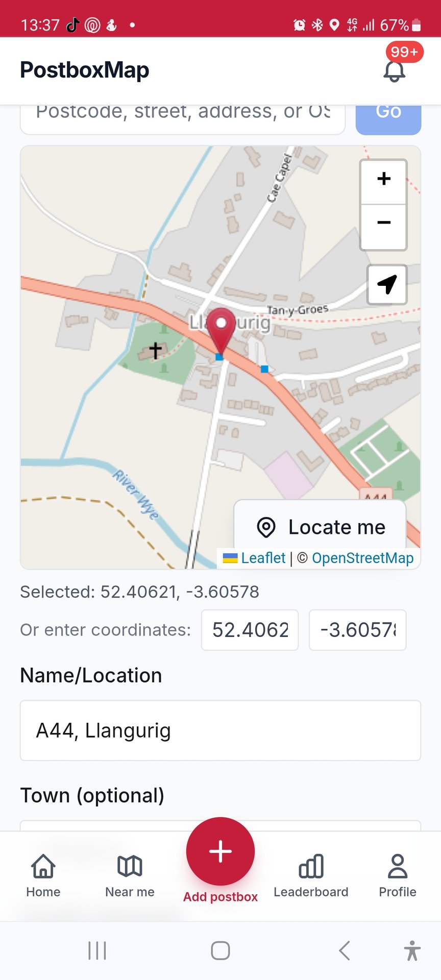
Task: Open the OpenStreetMap attribution link
Action: (x=362, y=558)
